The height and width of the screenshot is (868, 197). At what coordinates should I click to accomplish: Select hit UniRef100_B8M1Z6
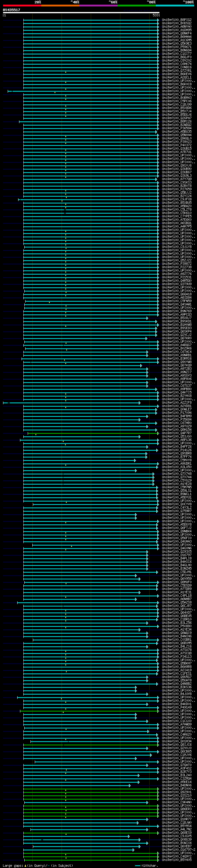[176, 121]
